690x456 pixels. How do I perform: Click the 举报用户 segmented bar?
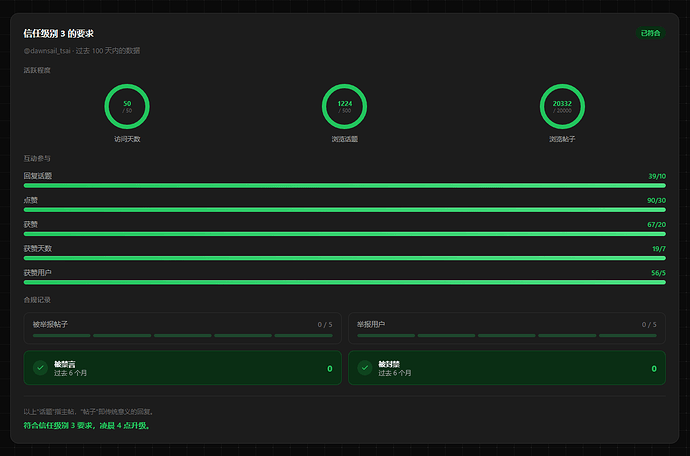pos(507,335)
